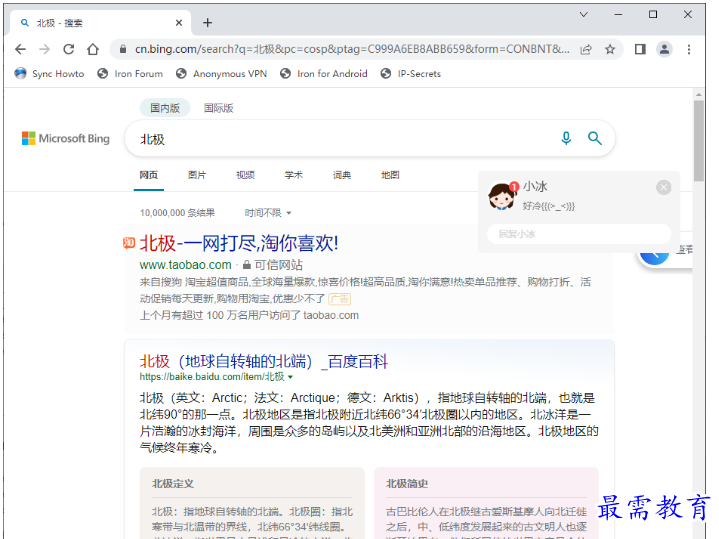Reload the page with refresh icon
The width and height of the screenshot is (719, 539).
[x=69, y=49]
